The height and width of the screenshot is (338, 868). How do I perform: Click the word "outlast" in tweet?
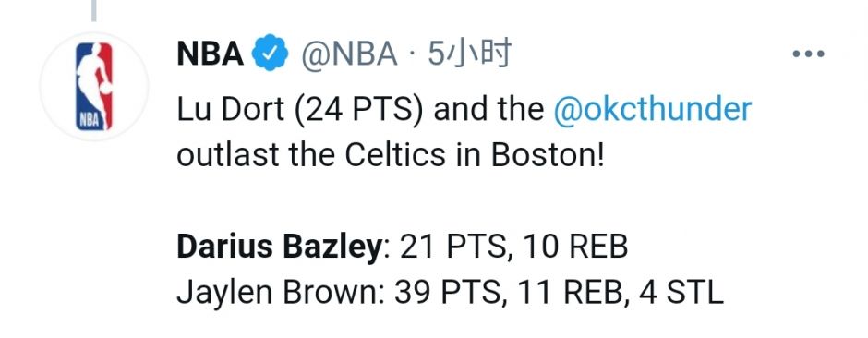pyautogui.click(x=228, y=155)
